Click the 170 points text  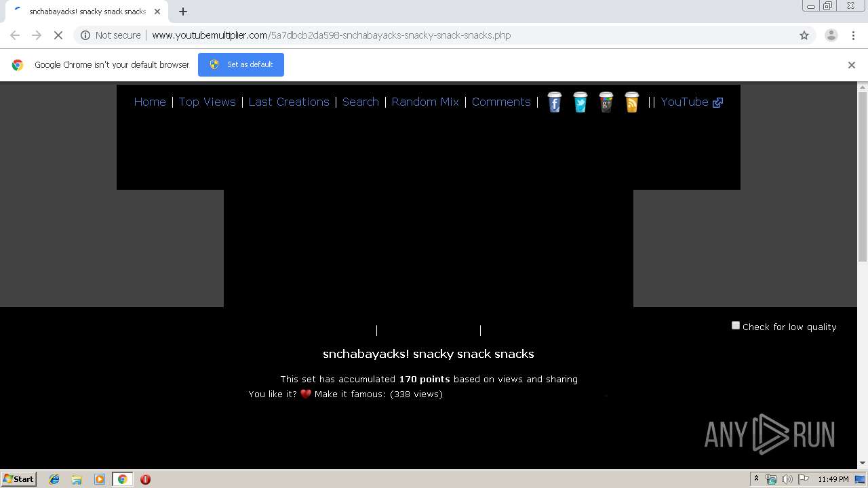(425, 380)
